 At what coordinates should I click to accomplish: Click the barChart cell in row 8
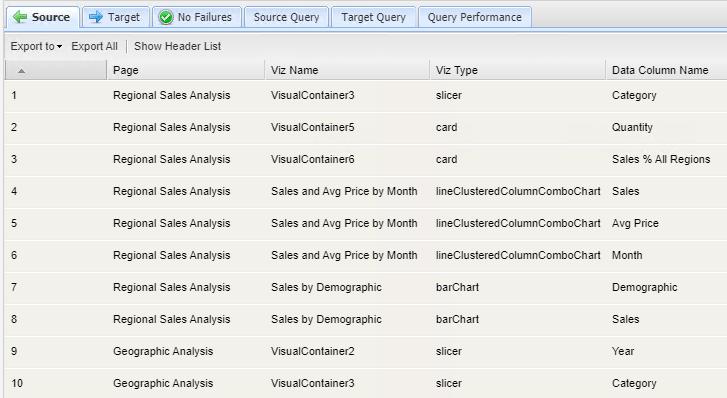pyautogui.click(x=457, y=320)
